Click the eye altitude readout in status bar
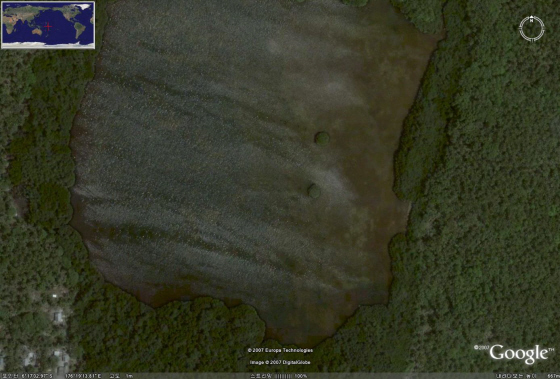Screen dimensions: 560x379 [x=528, y=376]
